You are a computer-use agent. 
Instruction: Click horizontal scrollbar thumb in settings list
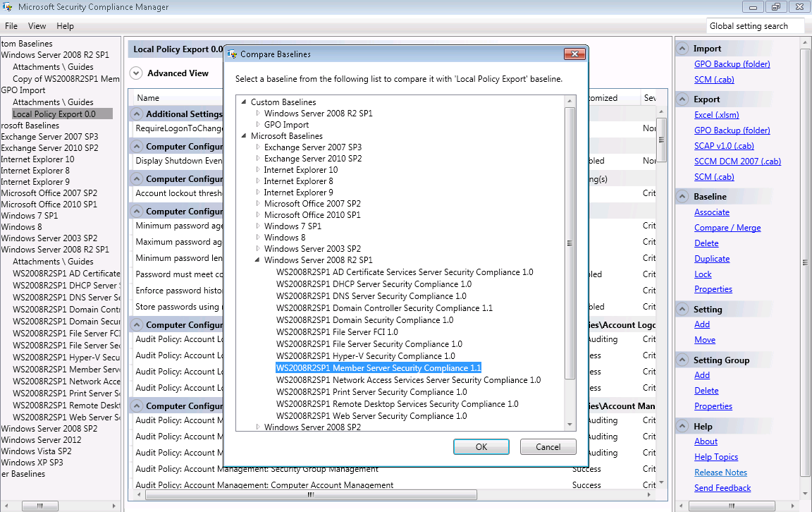311,495
